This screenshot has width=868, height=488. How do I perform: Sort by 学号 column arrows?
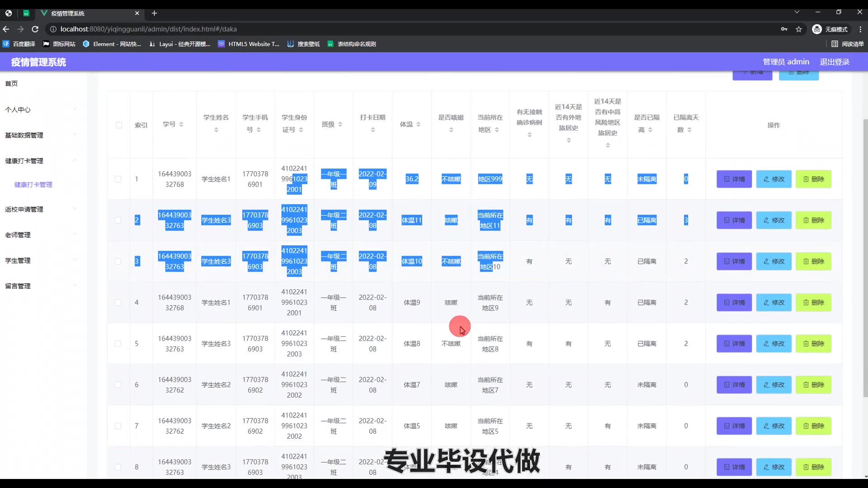click(x=181, y=124)
